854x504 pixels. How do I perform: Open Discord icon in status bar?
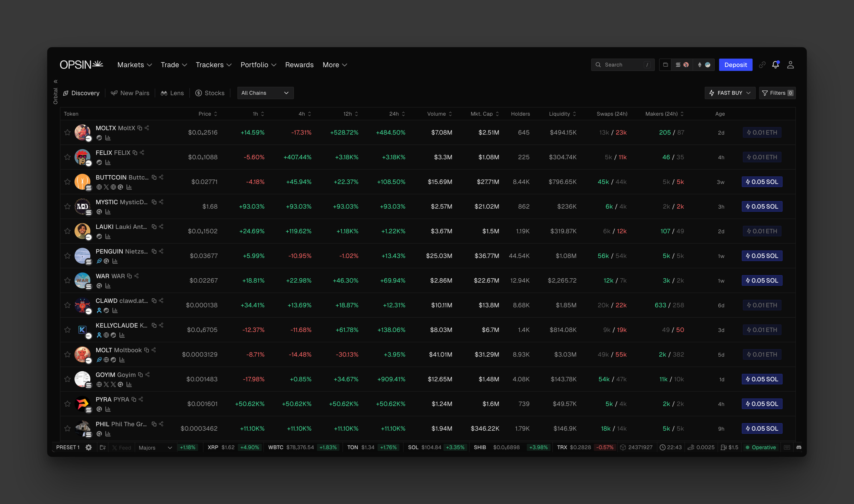click(799, 447)
